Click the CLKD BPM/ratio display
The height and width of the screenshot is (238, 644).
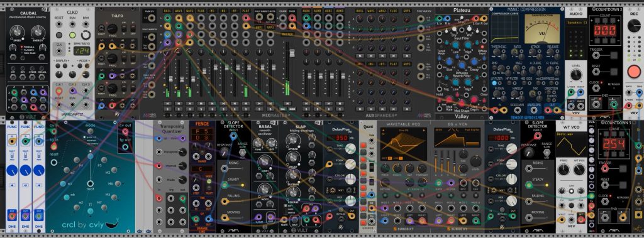(82, 51)
